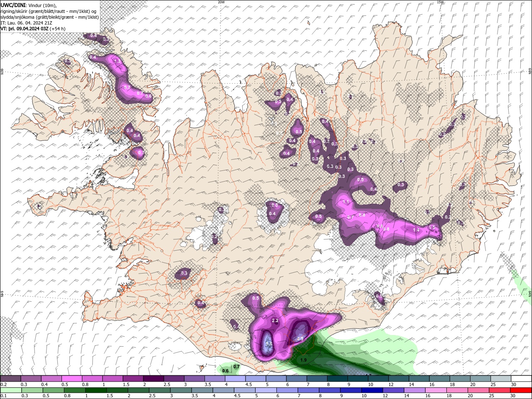Click the dark teal 8 snow legend swatch
The width and height of the screenshot is (532, 399).
click(337, 379)
